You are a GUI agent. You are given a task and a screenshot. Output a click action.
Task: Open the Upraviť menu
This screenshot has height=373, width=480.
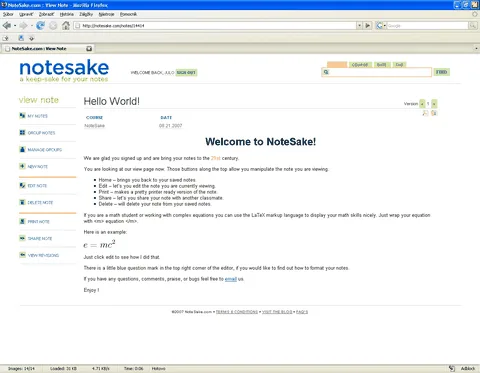[26, 14]
